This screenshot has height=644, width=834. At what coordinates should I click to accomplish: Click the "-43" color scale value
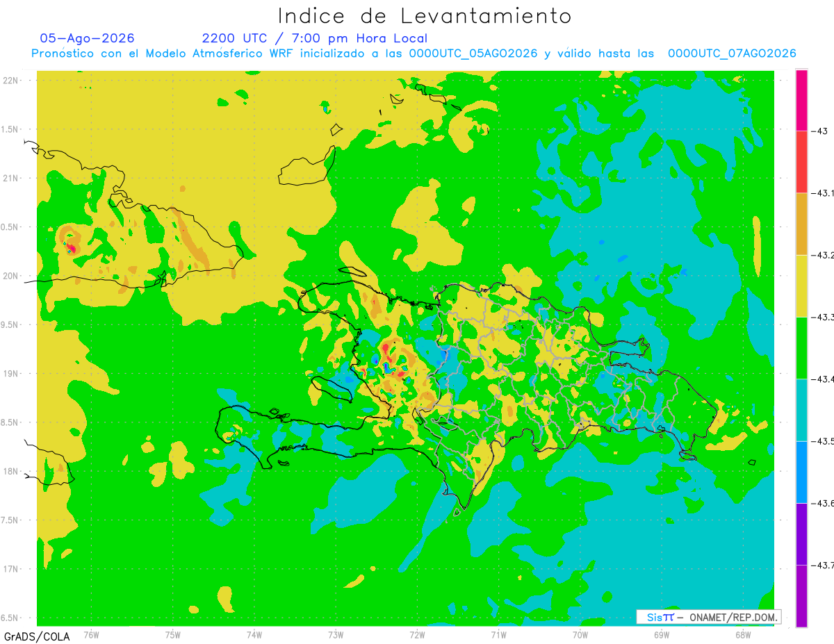tap(821, 131)
